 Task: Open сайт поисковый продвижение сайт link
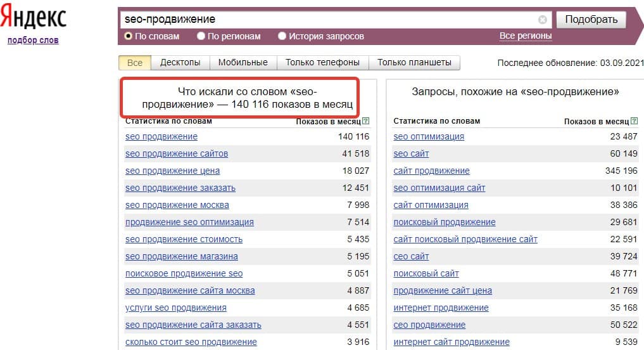pyautogui.click(x=465, y=240)
